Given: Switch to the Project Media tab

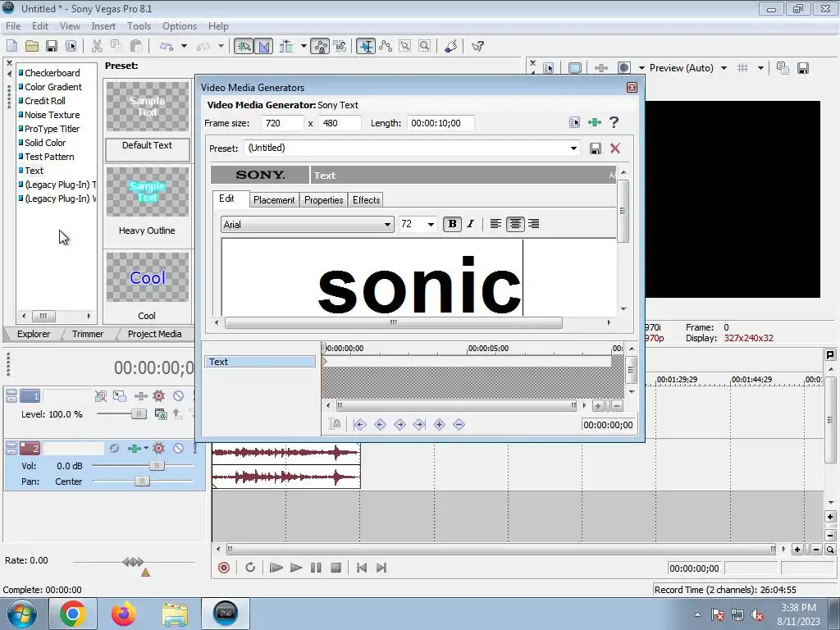Looking at the screenshot, I should [154, 334].
